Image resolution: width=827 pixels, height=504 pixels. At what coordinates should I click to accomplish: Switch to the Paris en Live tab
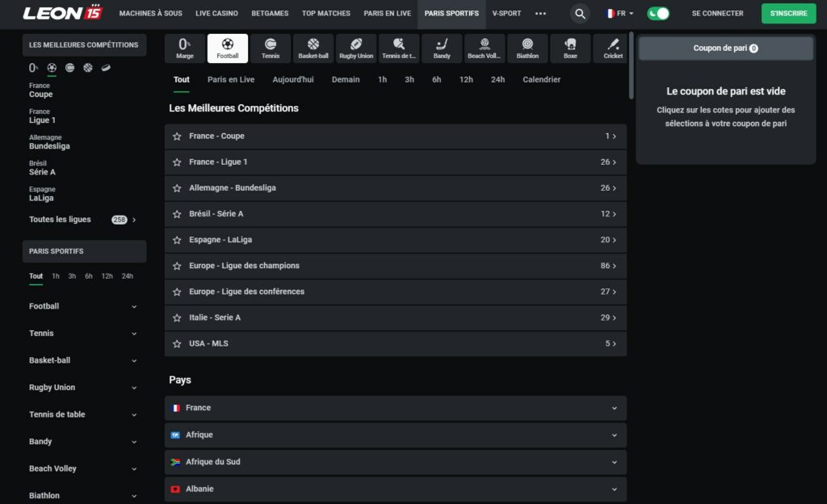[231, 79]
